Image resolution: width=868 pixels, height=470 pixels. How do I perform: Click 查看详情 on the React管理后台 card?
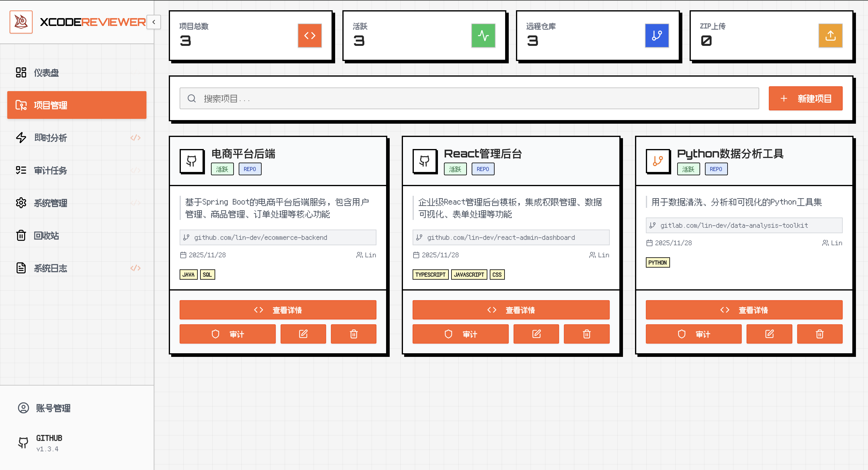tap(511, 310)
